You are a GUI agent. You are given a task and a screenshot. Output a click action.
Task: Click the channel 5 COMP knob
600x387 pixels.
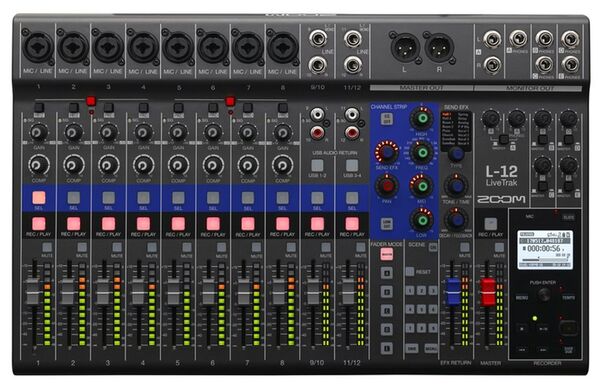(x=178, y=165)
